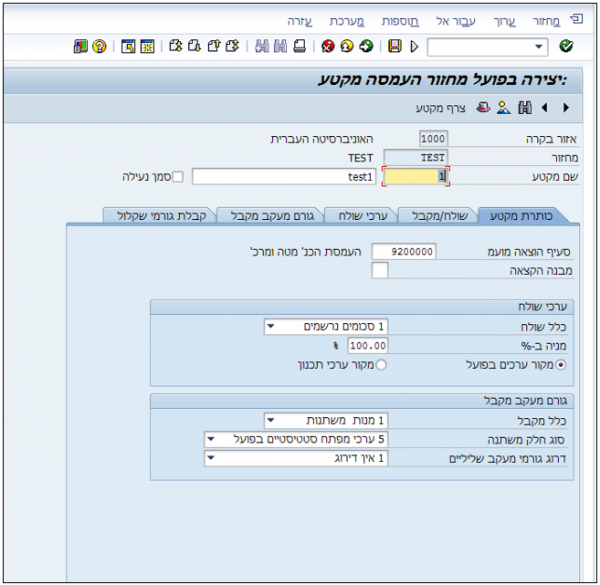
Task: Open the Customize Local Layout icon
Action: click(x=80, y=46)
